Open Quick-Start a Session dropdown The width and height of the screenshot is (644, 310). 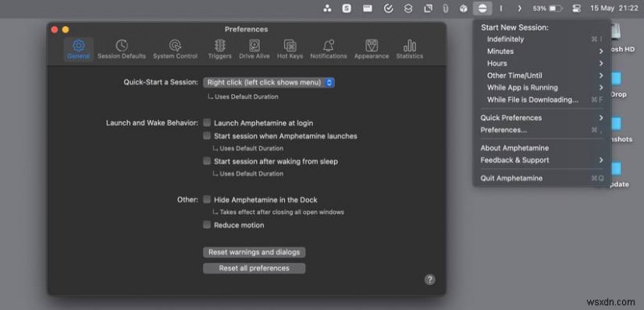point(269,82)
